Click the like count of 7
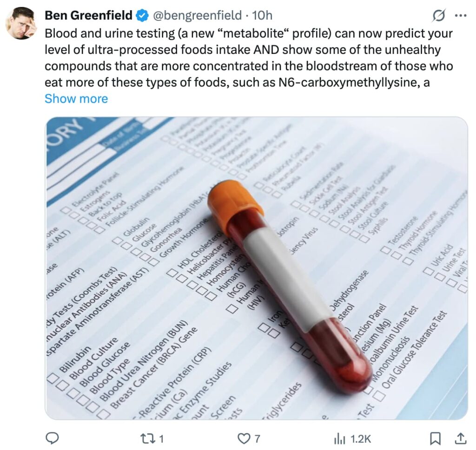 (257, 438)
